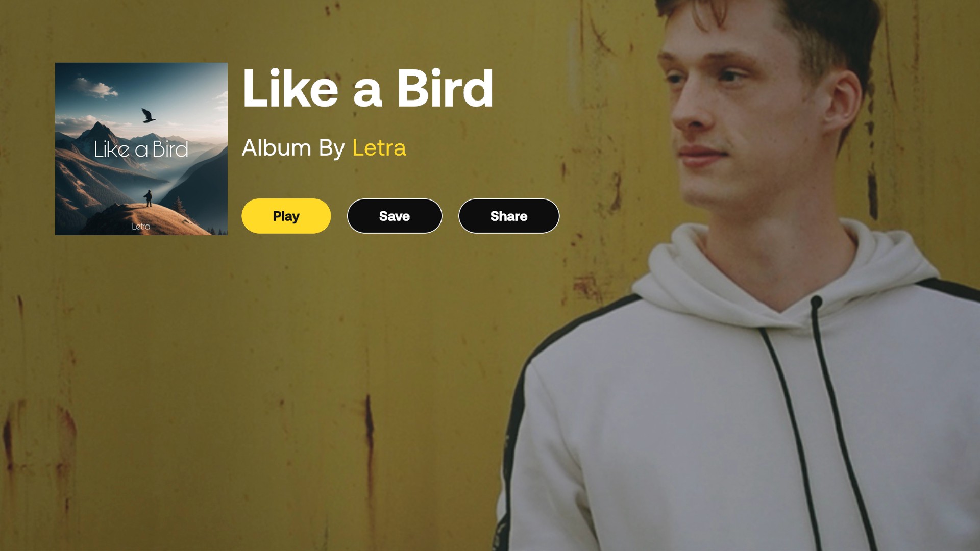
Task: Click the black Share pill button
Action: point(509,216)
